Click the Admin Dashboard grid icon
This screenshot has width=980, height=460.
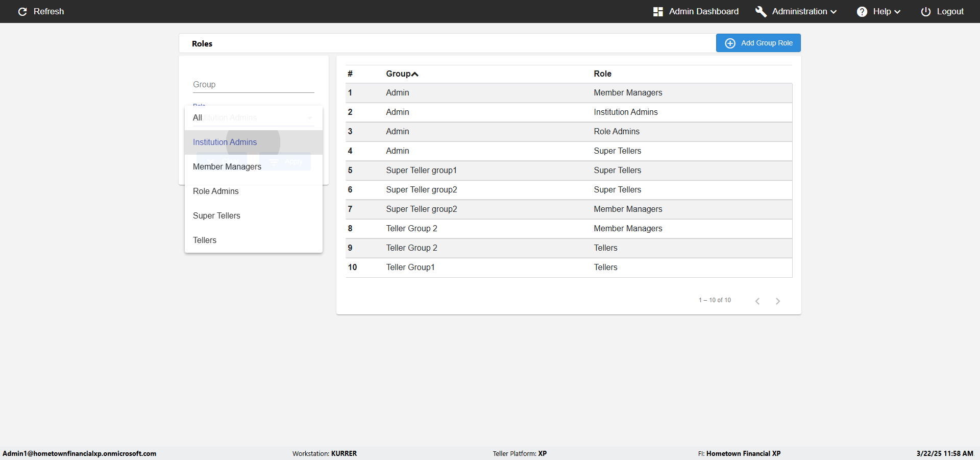point(658,11)
